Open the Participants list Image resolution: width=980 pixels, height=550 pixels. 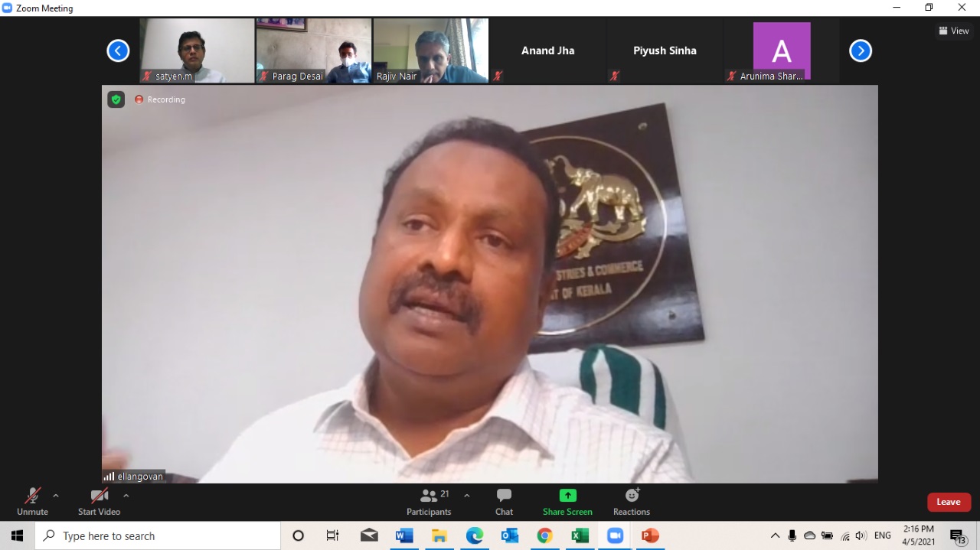pos(429,502)
